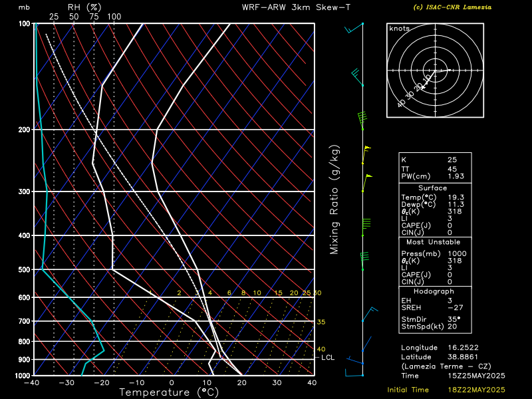Click the RH scale '75' tick label

(x=94, y=17)
